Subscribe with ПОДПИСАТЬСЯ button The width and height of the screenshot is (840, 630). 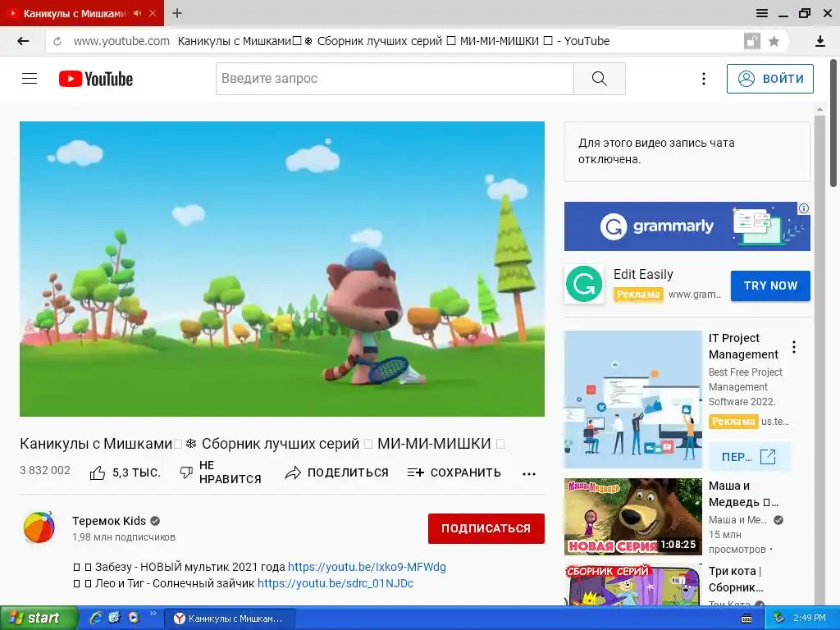point(486,528)
